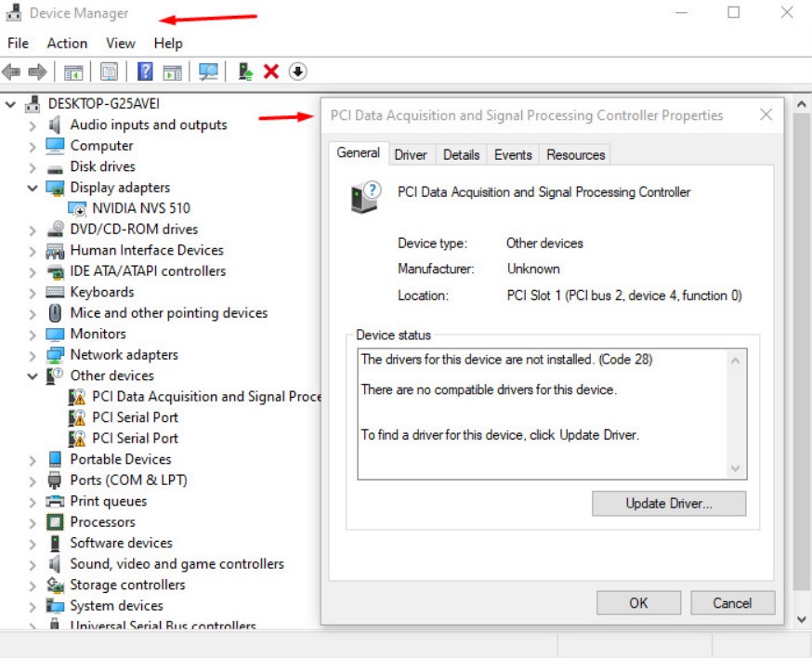
Task: Click the Processors category icon
Action: pos(55,522)
